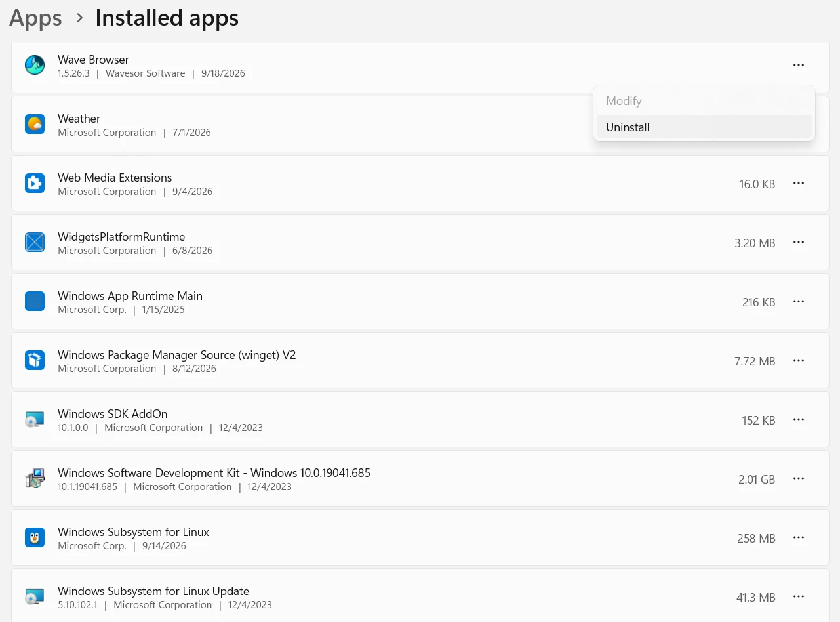
Task: Click the Wavesor Software publisher text
Action: [x=145, y=73]
